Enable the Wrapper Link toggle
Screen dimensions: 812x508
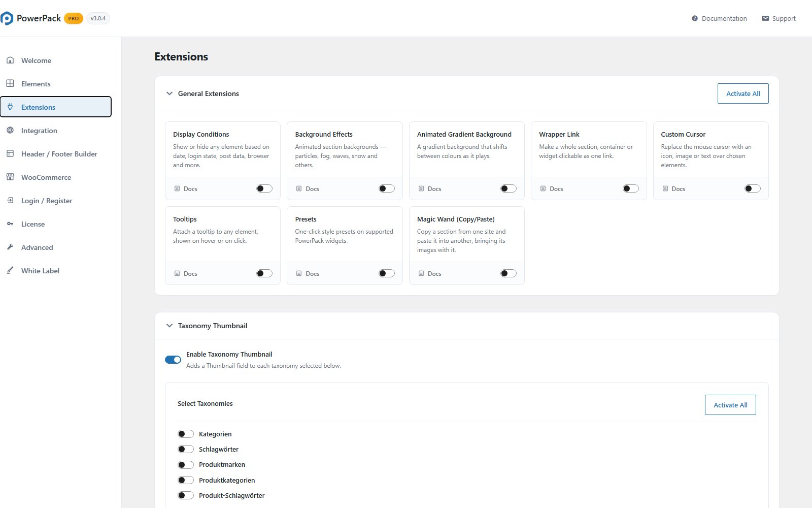[x=631, y=188]
